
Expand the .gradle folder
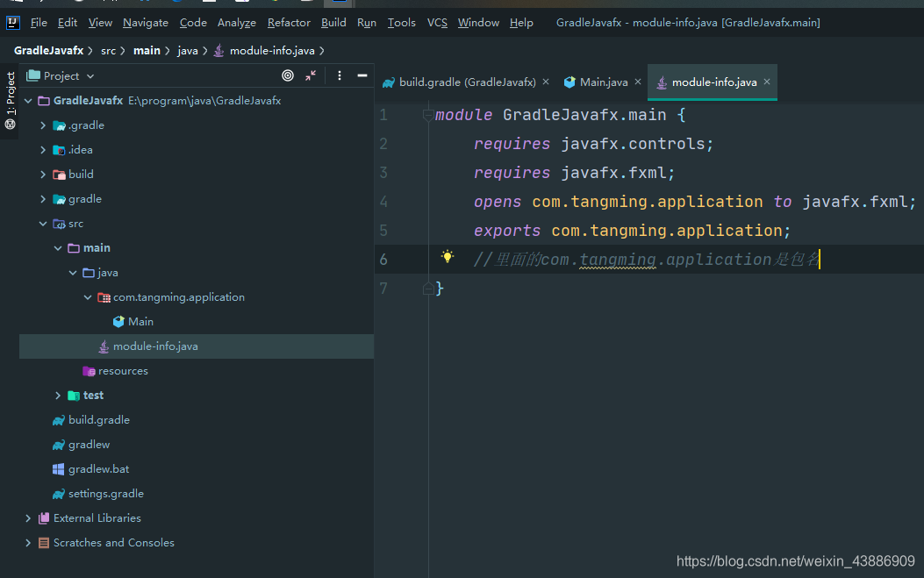(43, 125)
